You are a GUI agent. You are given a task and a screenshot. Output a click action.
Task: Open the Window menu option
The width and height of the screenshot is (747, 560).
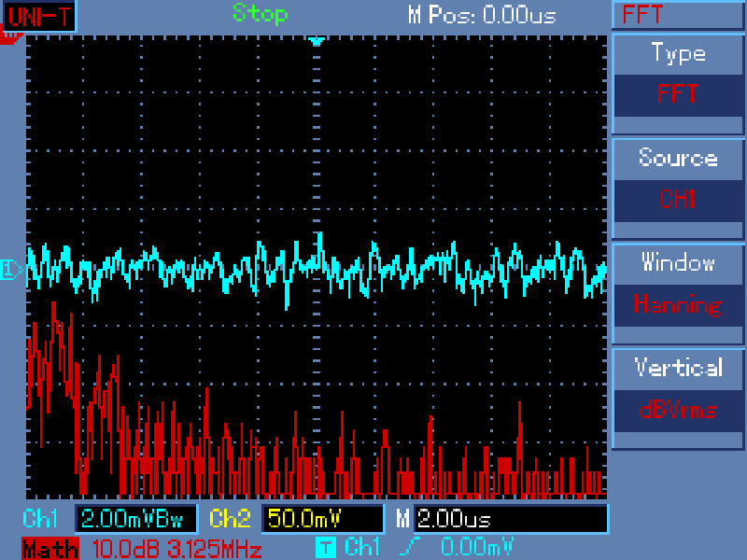(678, 262)
